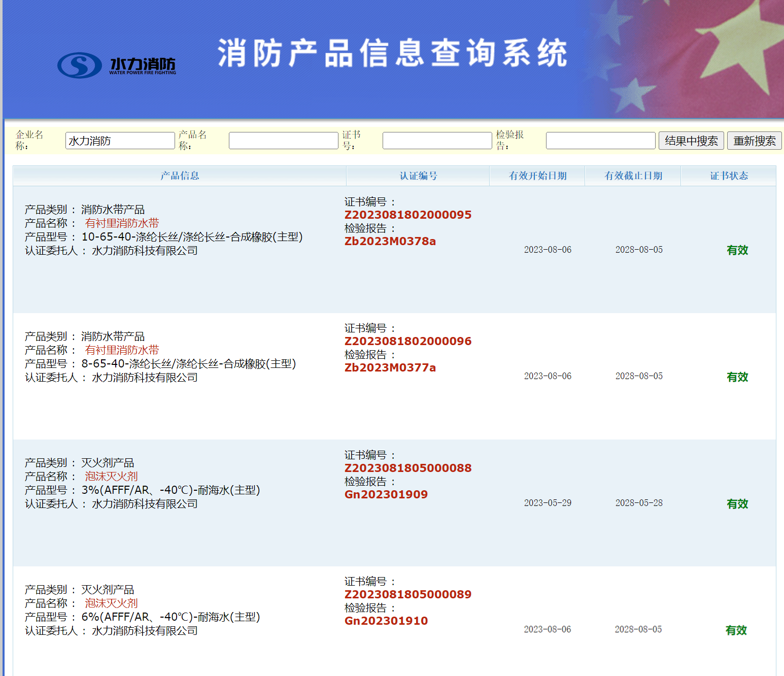Focus the 企业名称 input field
Screen dimensions: 784x676
click(x=120, y=141)
